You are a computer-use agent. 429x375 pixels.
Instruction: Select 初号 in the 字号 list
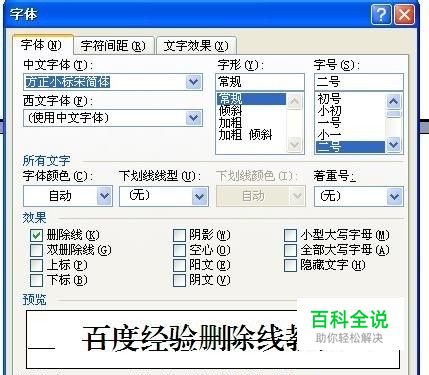(350, 99)
